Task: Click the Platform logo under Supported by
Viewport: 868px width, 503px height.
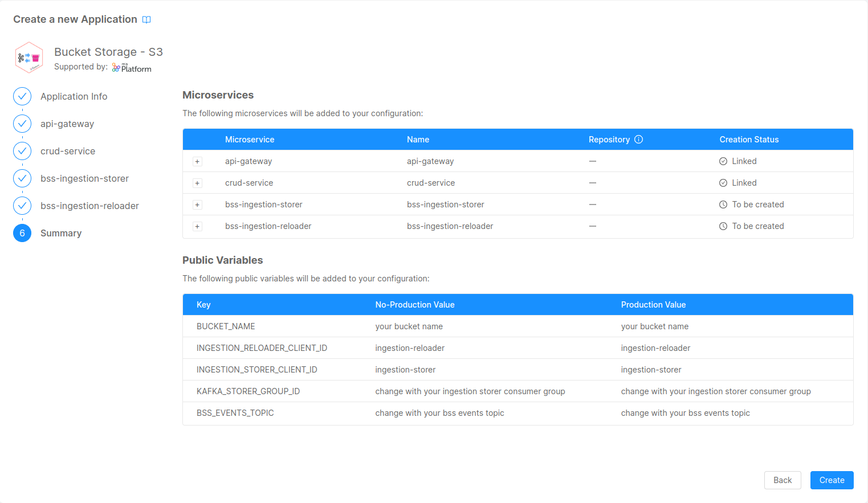Action: [x=131, y=67]
